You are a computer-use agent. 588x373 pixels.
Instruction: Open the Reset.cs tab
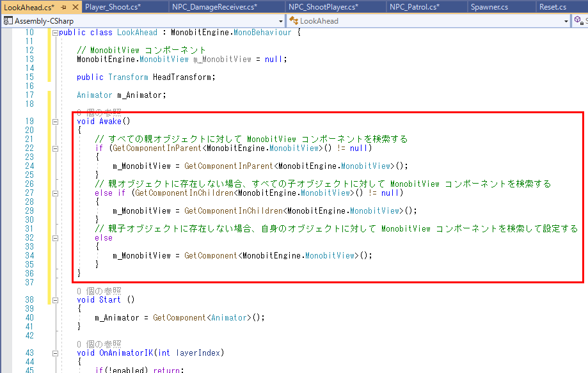coord(553,7)
